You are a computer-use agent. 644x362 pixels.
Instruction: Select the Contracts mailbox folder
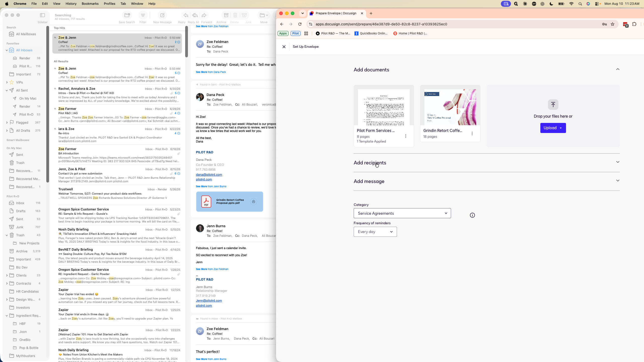pyautogui.click(x=23, y=283)
